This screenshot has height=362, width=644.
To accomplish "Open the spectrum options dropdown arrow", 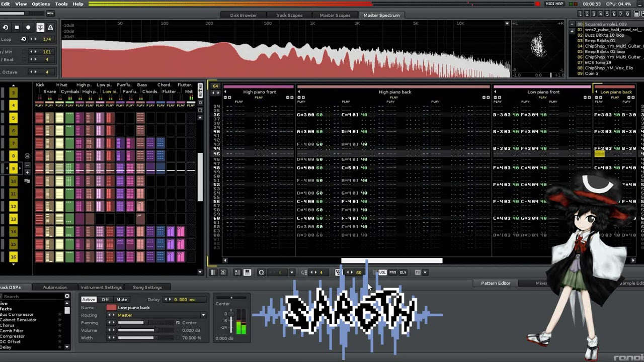I will point(507,24).
